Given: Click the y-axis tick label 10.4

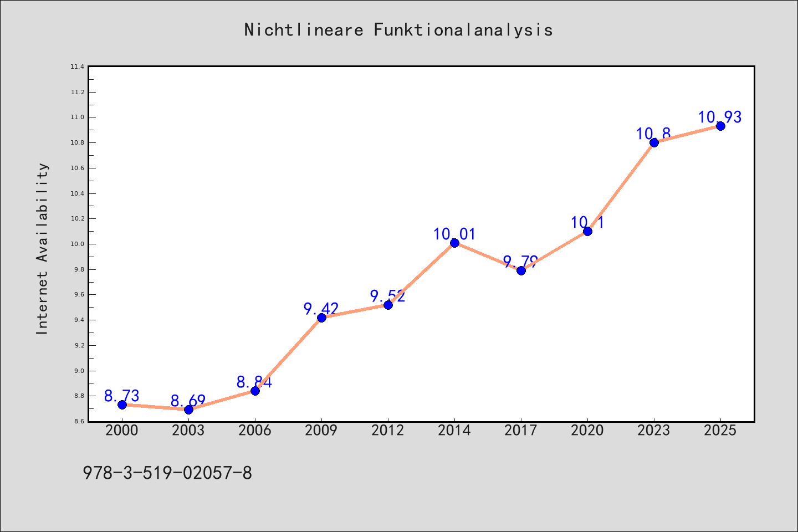Looking at the screenshot, I should 77,193.
